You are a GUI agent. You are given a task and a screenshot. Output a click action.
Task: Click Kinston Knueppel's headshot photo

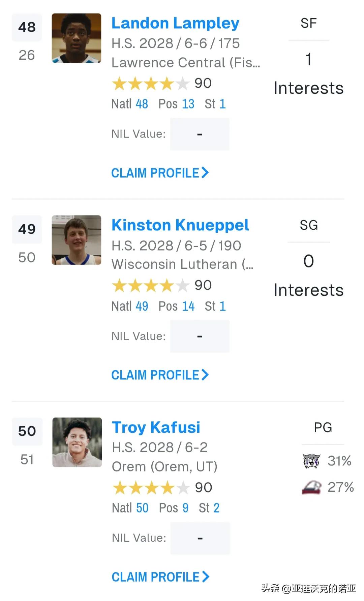pos(77,240)
